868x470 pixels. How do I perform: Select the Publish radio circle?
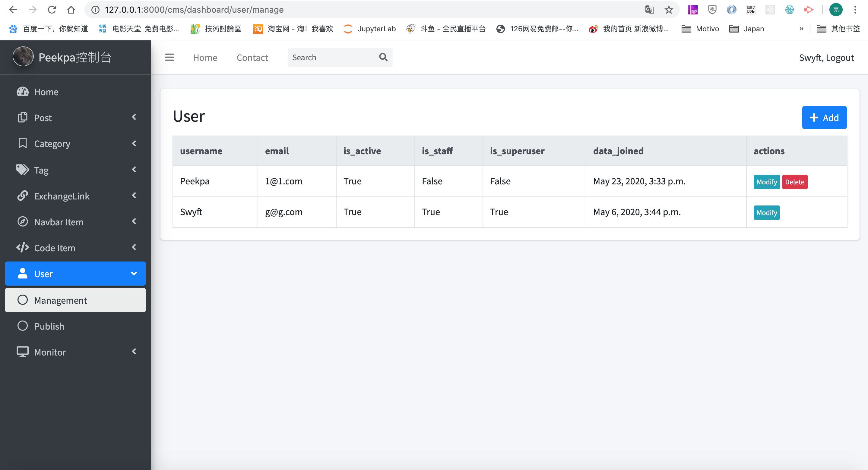click(22, 326)
